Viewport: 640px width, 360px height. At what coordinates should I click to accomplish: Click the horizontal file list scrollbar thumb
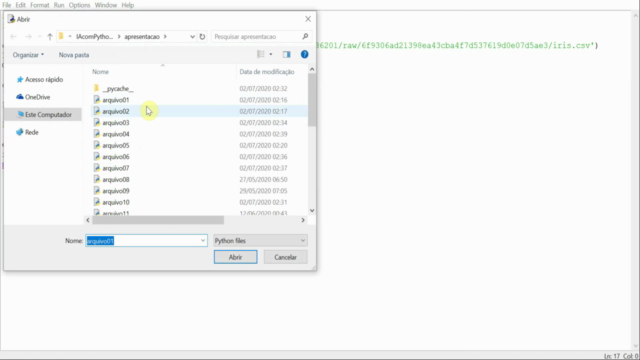click(158, 220)
